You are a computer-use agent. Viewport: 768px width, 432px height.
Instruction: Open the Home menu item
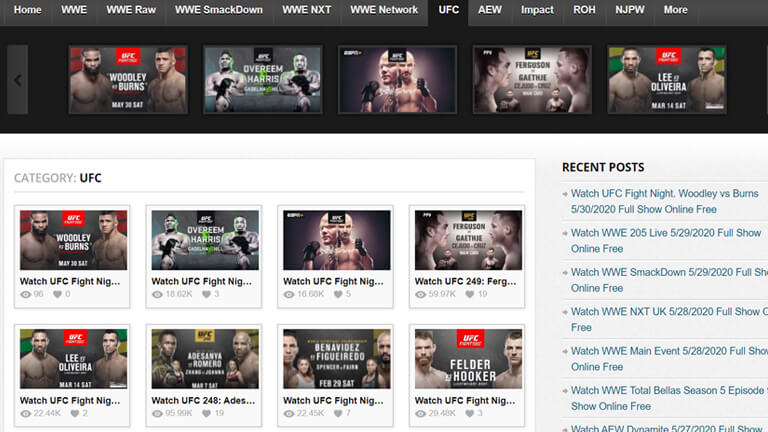coord(27,10)
